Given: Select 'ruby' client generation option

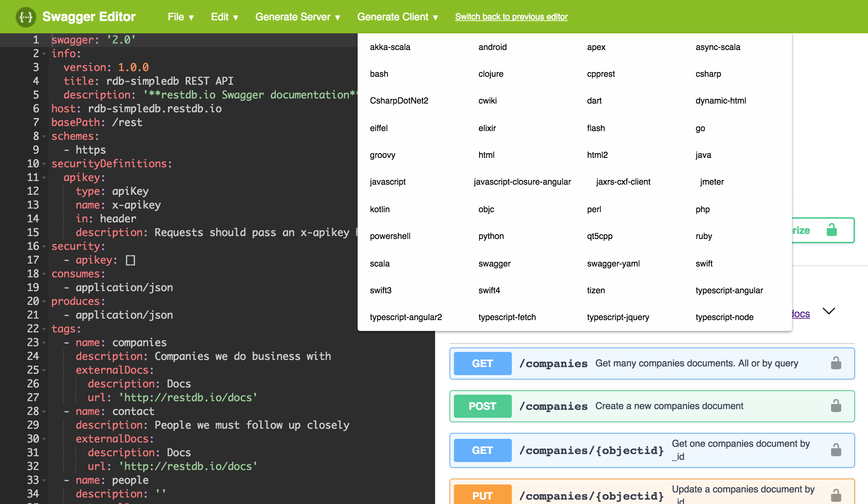Looking at the screenshot, I should pyautogui.click(x=704, y=236).
